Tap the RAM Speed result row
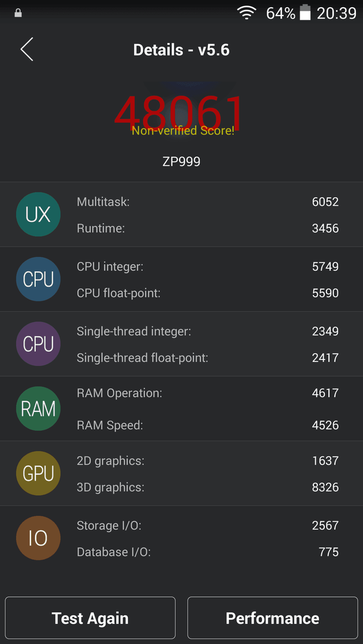Viewport: 363px width, 644px height. click(208, 425)
